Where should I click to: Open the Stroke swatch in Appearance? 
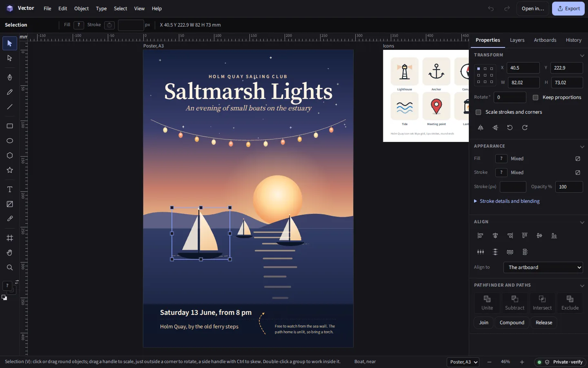click(x=501, y=173)
